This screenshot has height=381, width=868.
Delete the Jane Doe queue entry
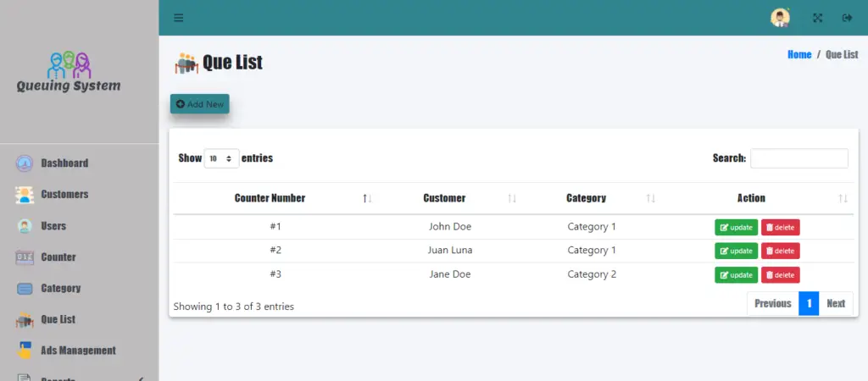[781, 275]
